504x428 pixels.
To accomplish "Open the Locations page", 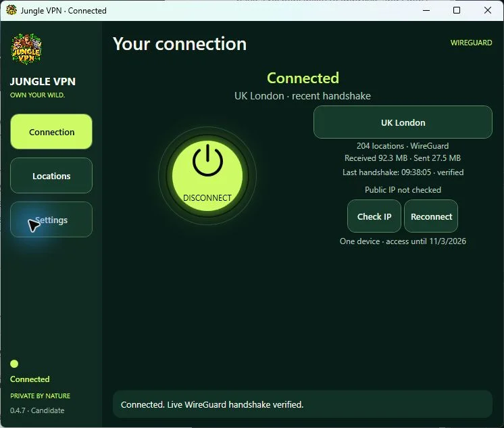I will (51, 176).
